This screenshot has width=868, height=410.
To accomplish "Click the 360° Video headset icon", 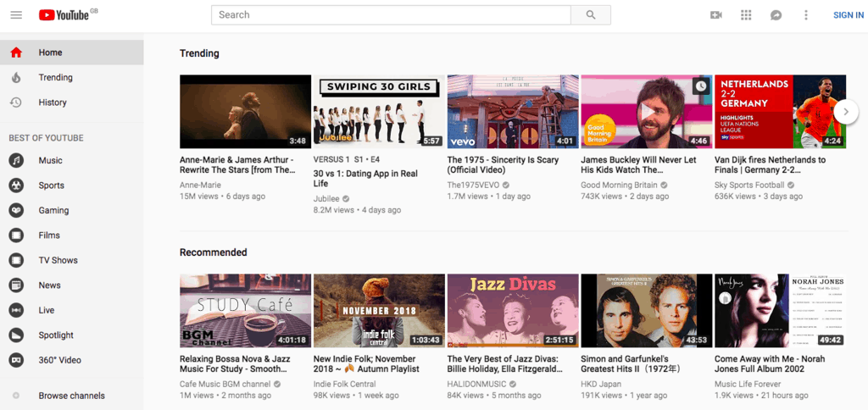I will [16, 360].
